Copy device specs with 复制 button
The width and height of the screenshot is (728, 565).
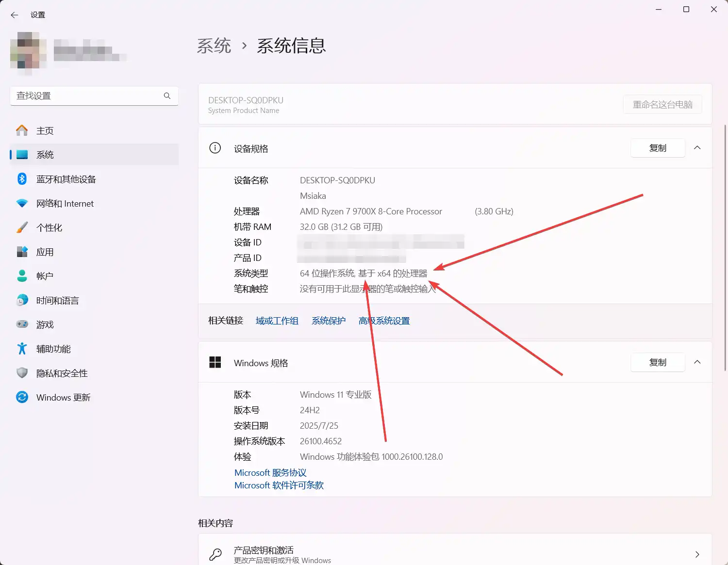[x=658, y=148]
